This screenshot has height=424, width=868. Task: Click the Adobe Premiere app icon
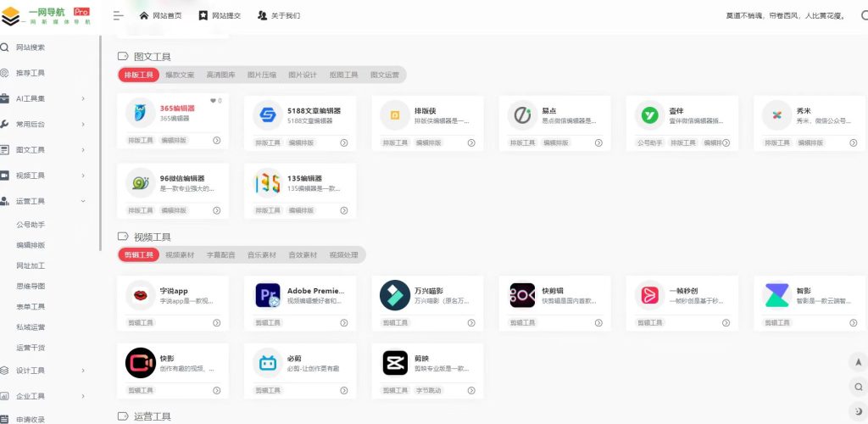(x=268, y=295)
